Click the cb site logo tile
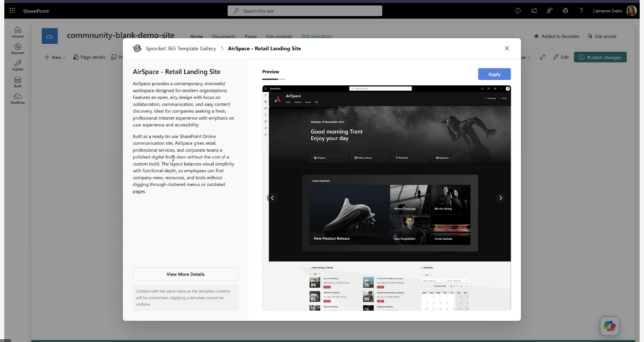 (x=49, y=36)
